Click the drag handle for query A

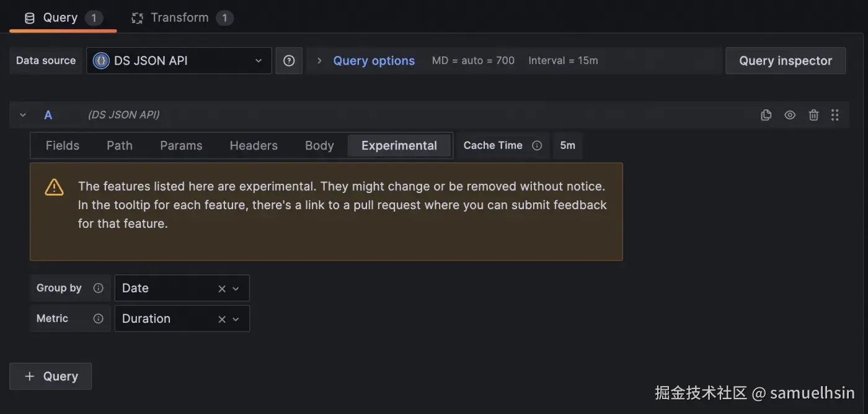(835, 115)
